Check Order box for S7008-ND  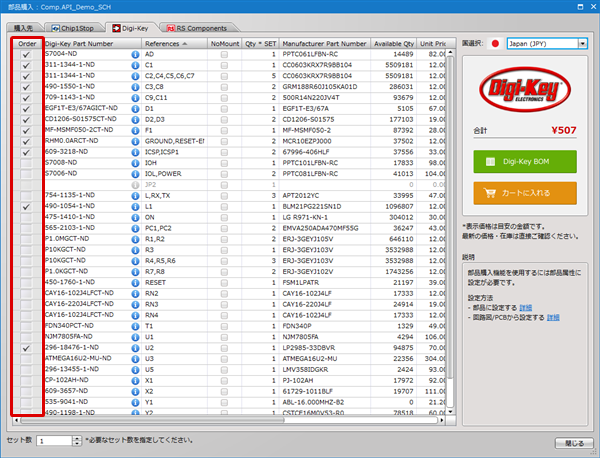(26, 163)
